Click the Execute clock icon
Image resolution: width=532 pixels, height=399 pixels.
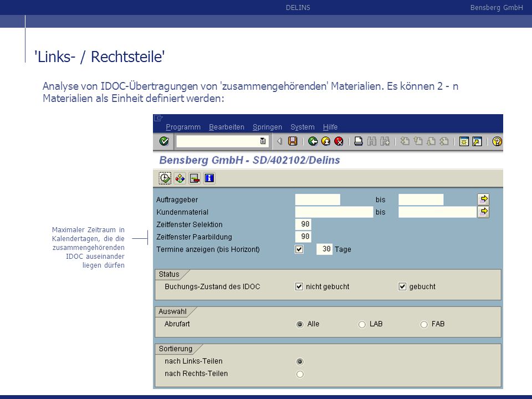(x=165, y=178)
